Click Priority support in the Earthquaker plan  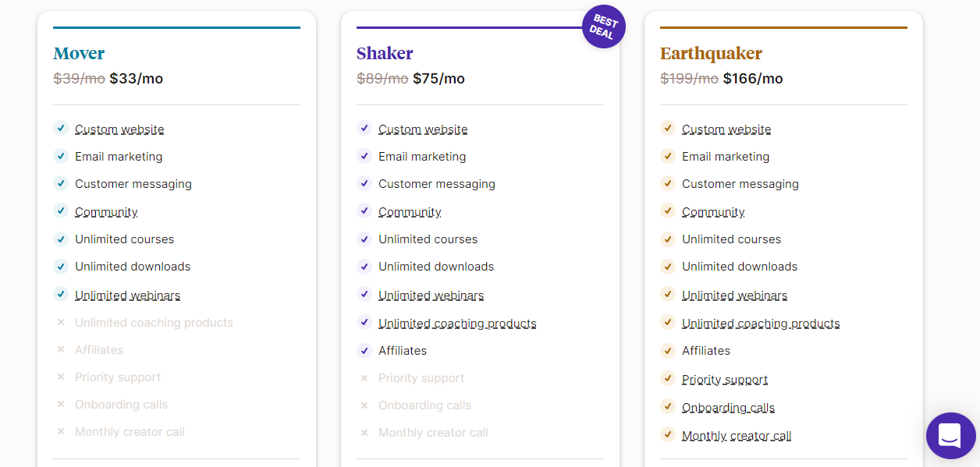tap(725, 380)
